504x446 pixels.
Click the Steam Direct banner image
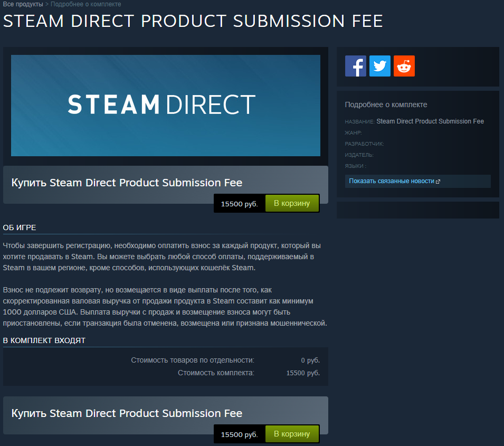tap(166, 105)
